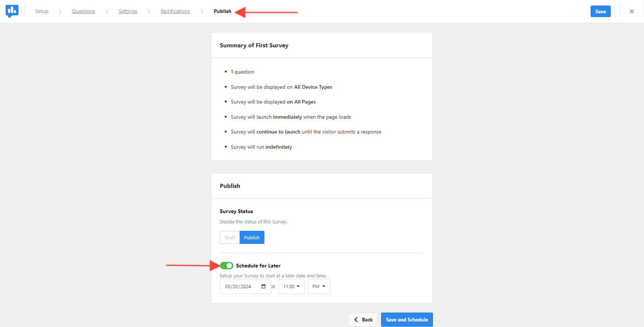Open the Settings step
Image resolution: width=644 pixels, height=327 pixels.
pyautogui.click(x=128, y=11)
